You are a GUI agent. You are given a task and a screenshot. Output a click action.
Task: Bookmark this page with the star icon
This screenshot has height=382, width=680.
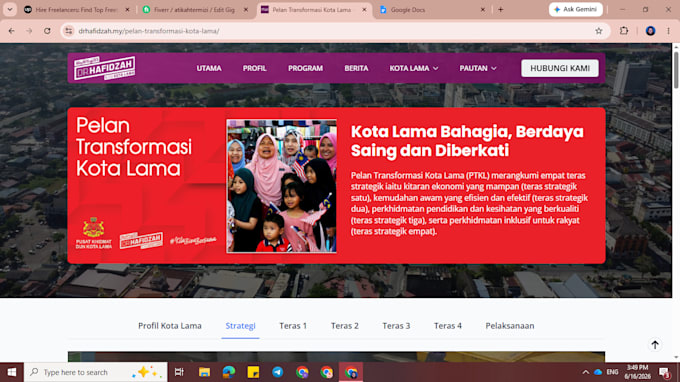click(x=598, y=31)
